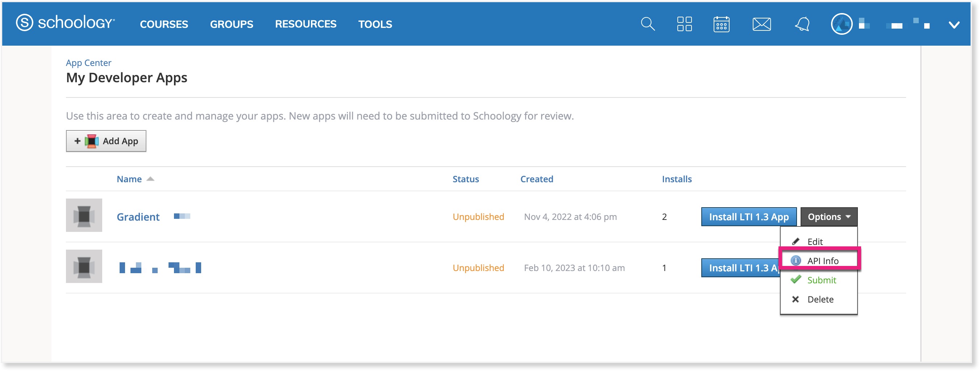Open the RESOURCES menu

(306, 24)
